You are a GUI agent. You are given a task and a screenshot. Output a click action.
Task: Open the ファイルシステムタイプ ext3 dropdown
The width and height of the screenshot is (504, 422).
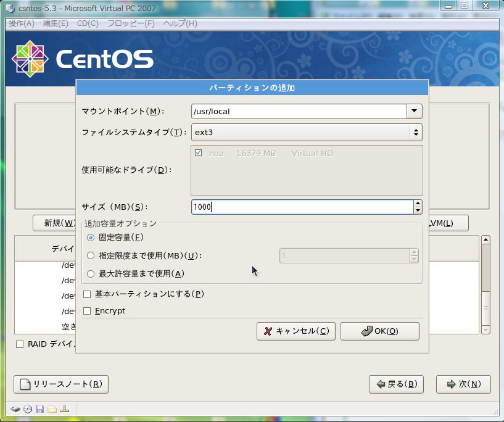coord(307,133)
